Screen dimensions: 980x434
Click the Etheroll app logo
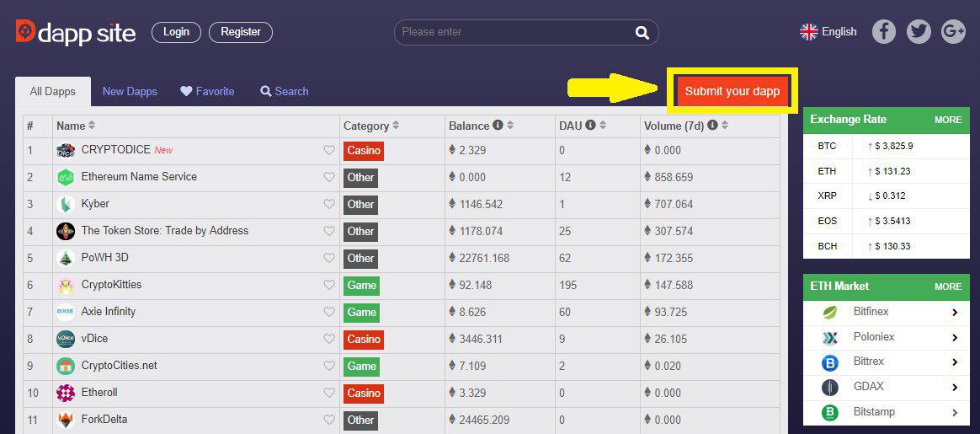[x=66, y=393]
